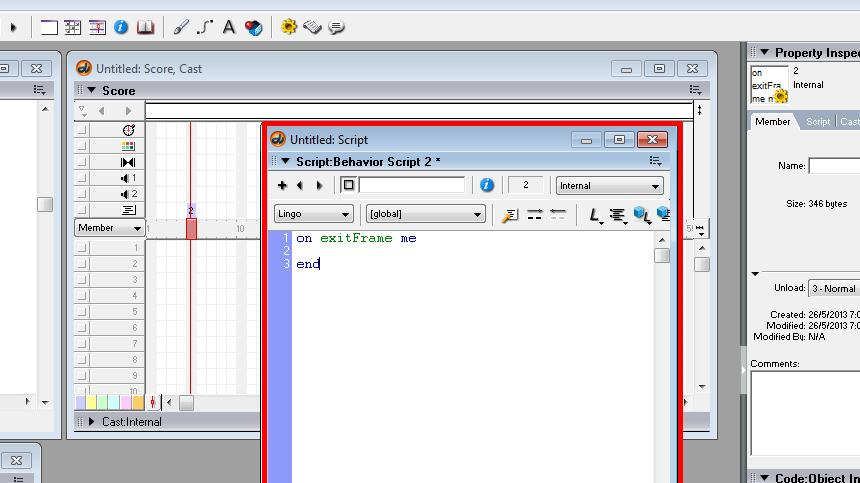The height and width of the screenshot is (483, 860).
Task: Click the sound channel 1 speaker icon
Action: [125, 178]
